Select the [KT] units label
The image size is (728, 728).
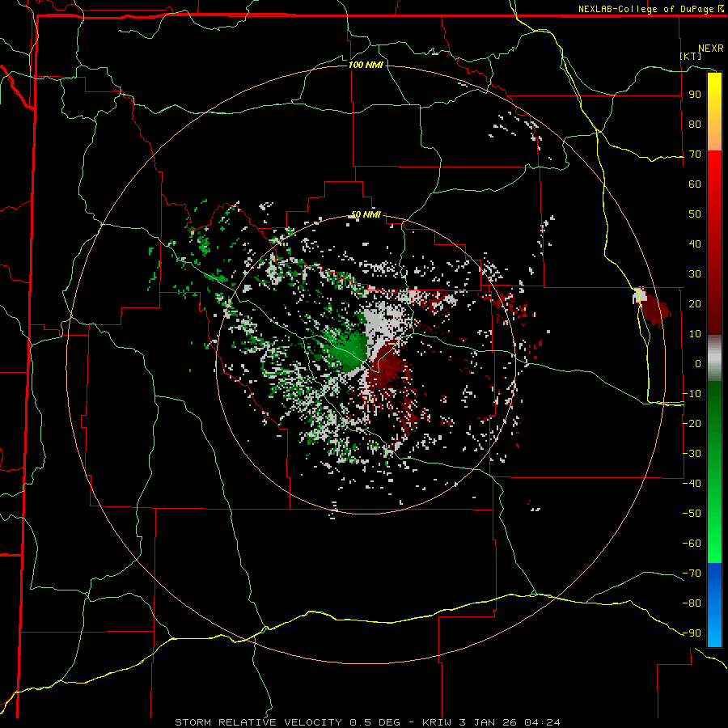691,56
